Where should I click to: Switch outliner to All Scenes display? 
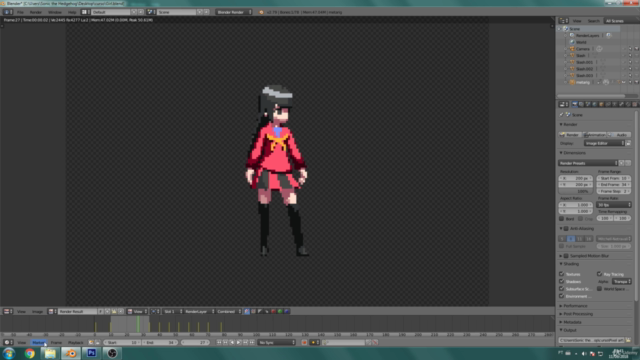(x=614, y=21)
